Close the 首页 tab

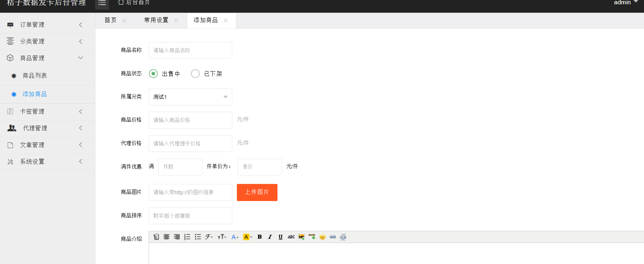(124, 21)
